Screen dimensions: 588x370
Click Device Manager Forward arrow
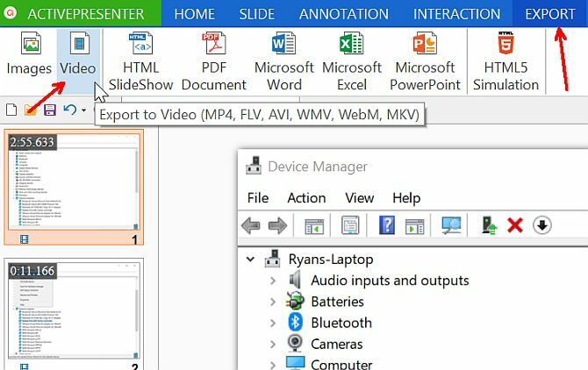[277, 226]
